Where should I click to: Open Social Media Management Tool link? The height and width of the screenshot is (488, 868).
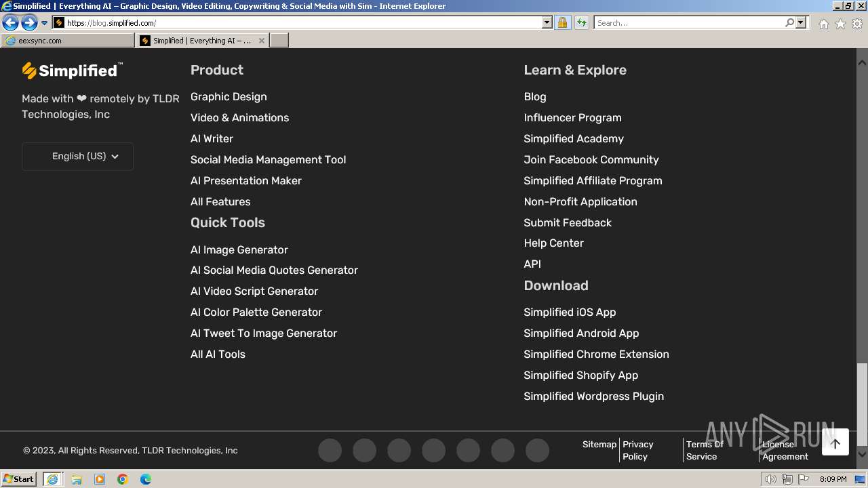click(268, 160)
